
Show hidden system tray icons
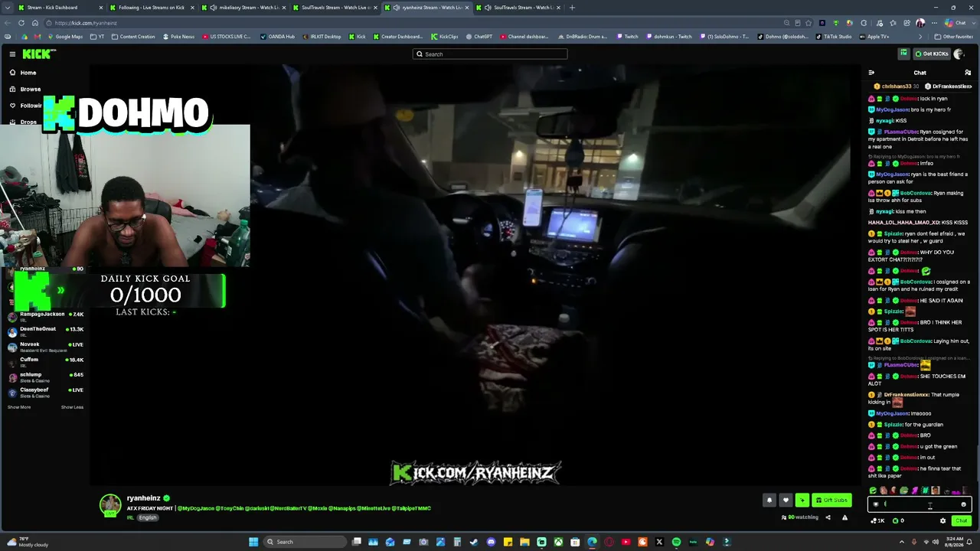tap(903, 542)
